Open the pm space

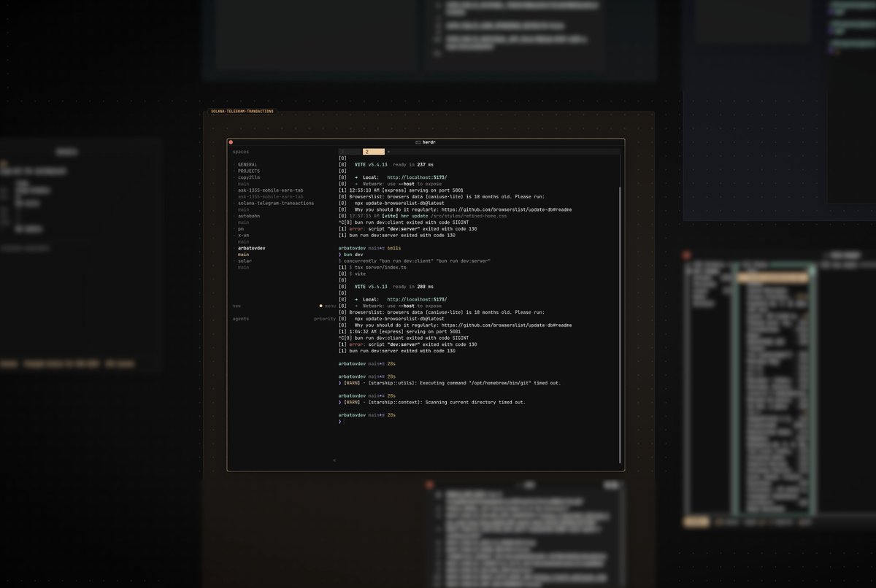click(239, 228)
